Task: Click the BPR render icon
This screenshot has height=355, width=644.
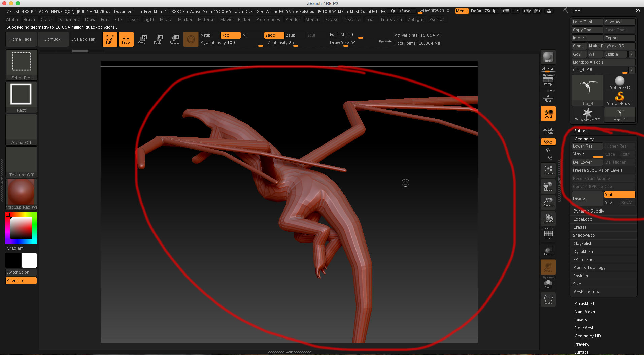Action: point(548,57)
